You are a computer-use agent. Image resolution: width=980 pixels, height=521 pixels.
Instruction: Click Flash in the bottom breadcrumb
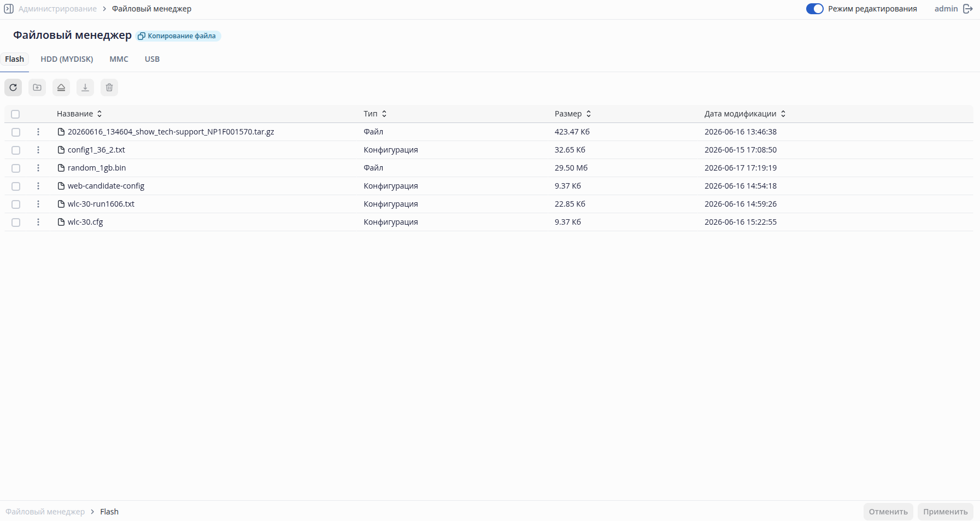[x=109, y=512]
